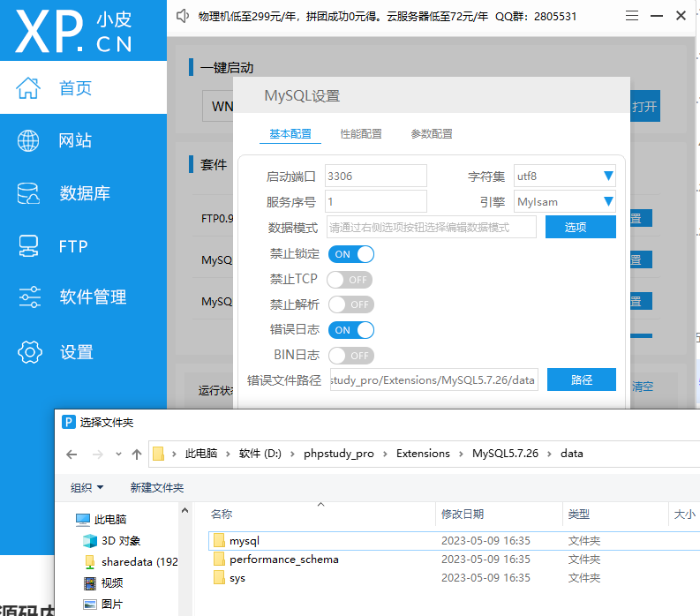Select the mysql folder
The height and width of the screenshot is (616, 700).
(454, 541)
